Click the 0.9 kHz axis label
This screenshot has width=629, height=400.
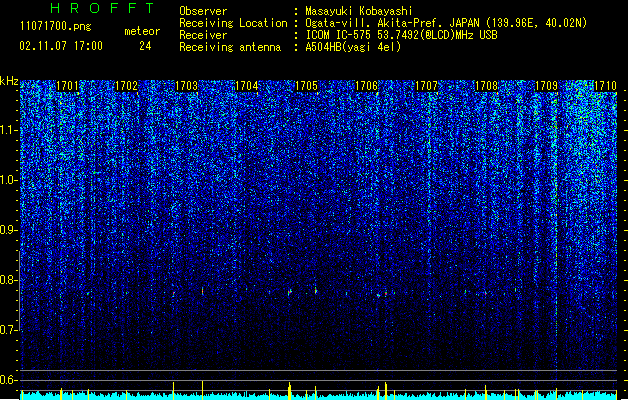tap(9, 230)
